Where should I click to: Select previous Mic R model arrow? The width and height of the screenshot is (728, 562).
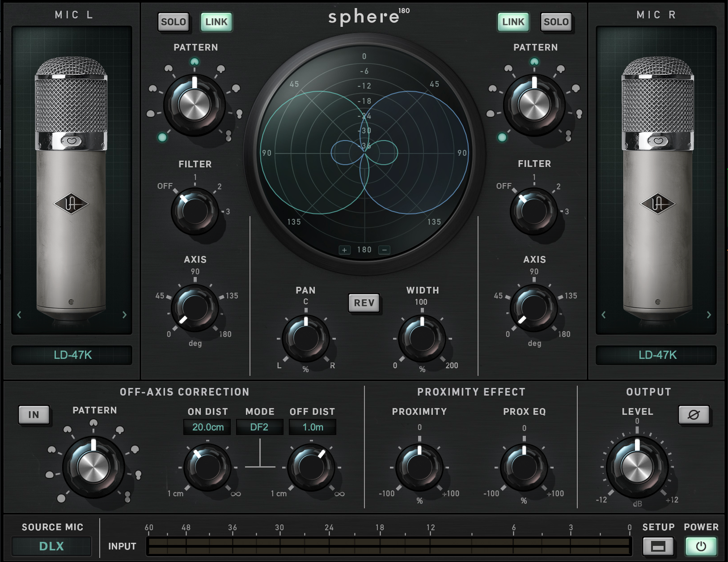click(x=604, y=315)
